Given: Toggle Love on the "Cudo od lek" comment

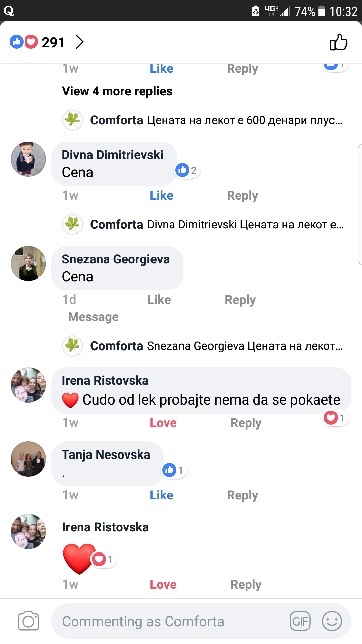Looking at the screenshot, I should (x=163, y=423).
